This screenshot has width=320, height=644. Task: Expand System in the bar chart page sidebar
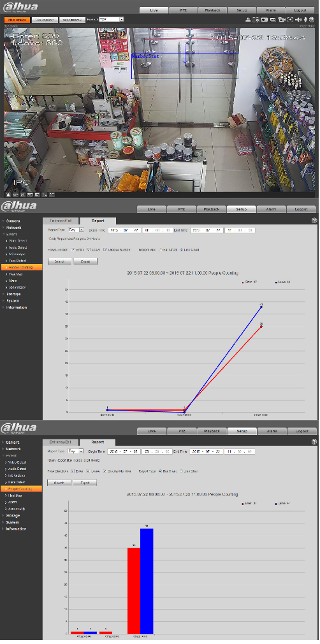tap(12, 522)
